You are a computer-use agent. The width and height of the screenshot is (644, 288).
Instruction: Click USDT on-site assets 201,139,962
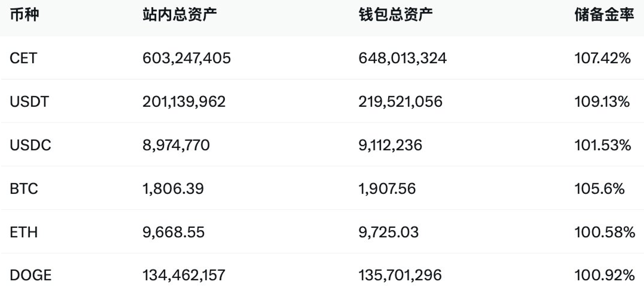(x=184, y=102)
